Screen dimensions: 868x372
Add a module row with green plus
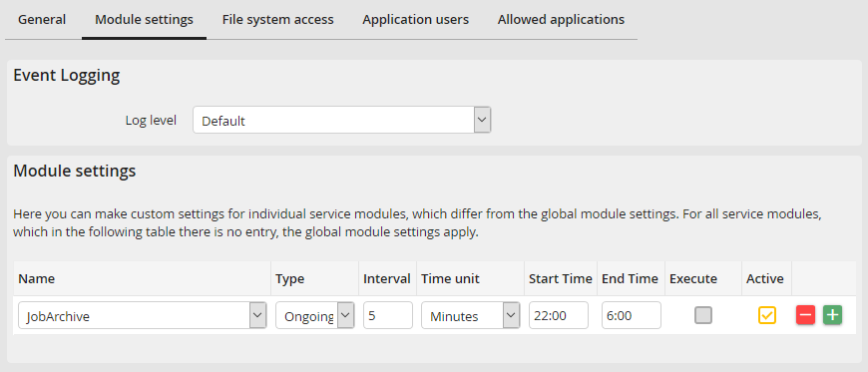[x=832, y=315]
